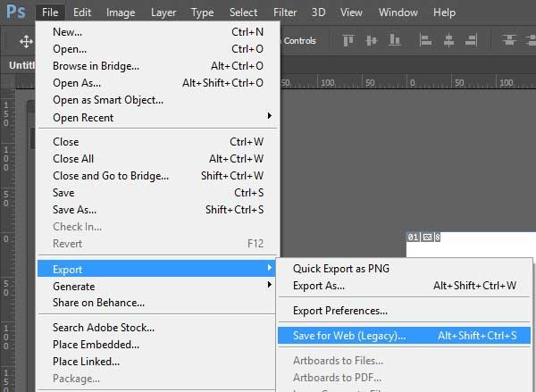Click the Untitled document tab
The height and width of the screenshot is (392, 536).
[21, 65]
